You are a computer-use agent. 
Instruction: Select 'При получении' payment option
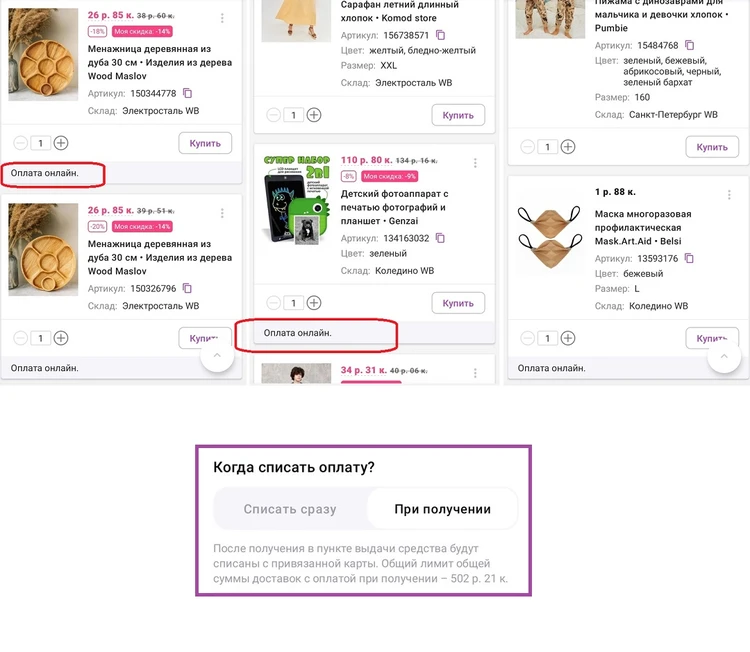pyautogui.click(x=442, y=509)
